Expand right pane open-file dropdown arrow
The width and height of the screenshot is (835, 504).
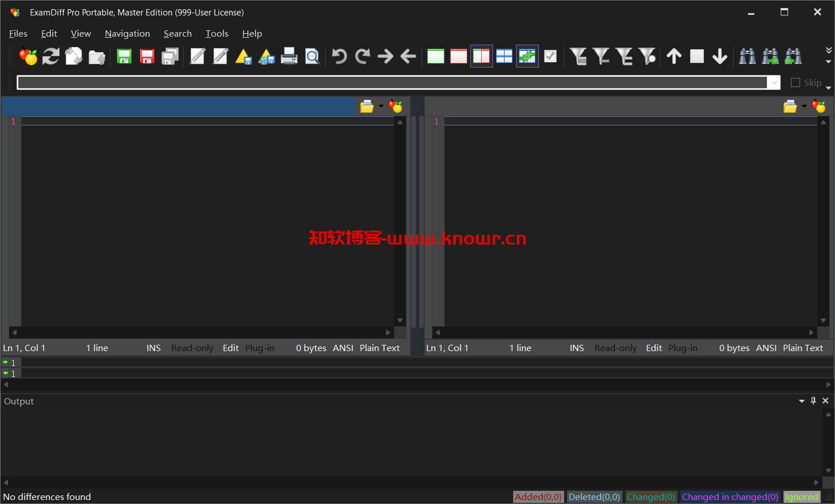[x=804, y=107]
